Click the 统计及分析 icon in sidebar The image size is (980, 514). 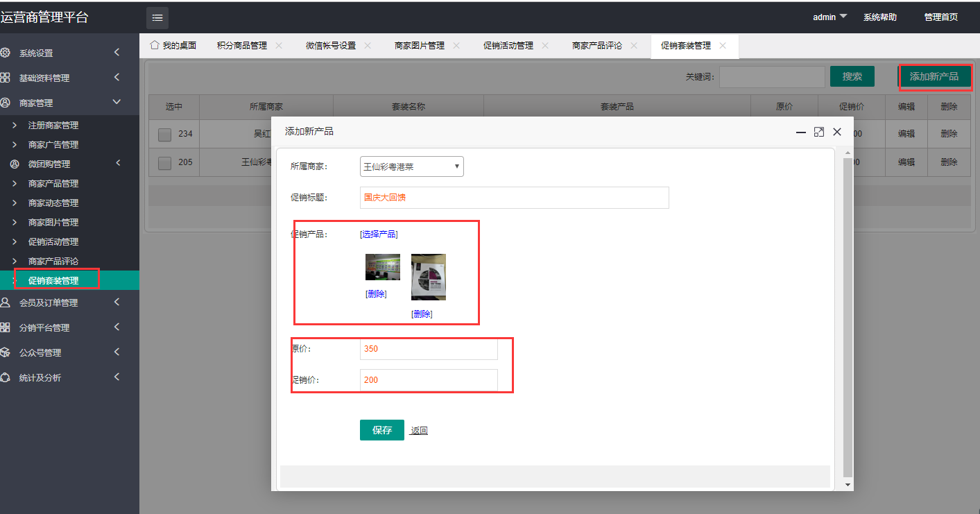tap(6, 377)
